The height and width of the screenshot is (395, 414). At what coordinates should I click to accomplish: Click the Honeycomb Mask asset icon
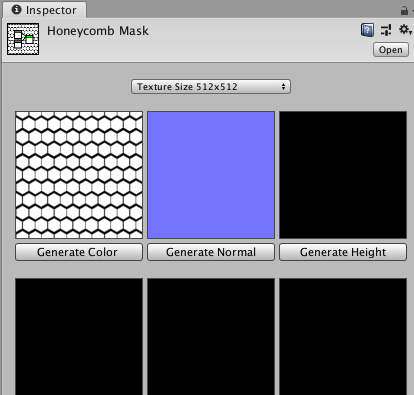(x=23, y=39)
